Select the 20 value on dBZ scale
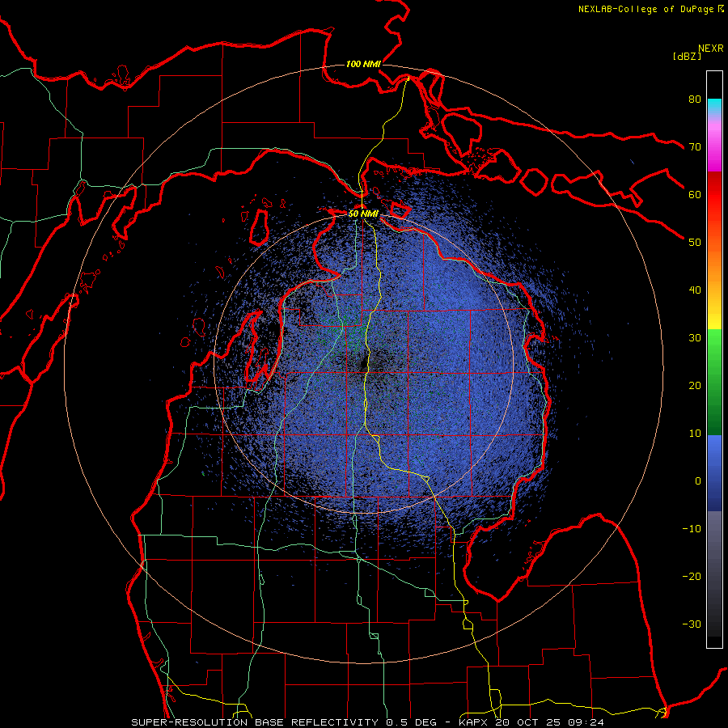The width and height of the screenshot is (728, 728). (695, 386)
